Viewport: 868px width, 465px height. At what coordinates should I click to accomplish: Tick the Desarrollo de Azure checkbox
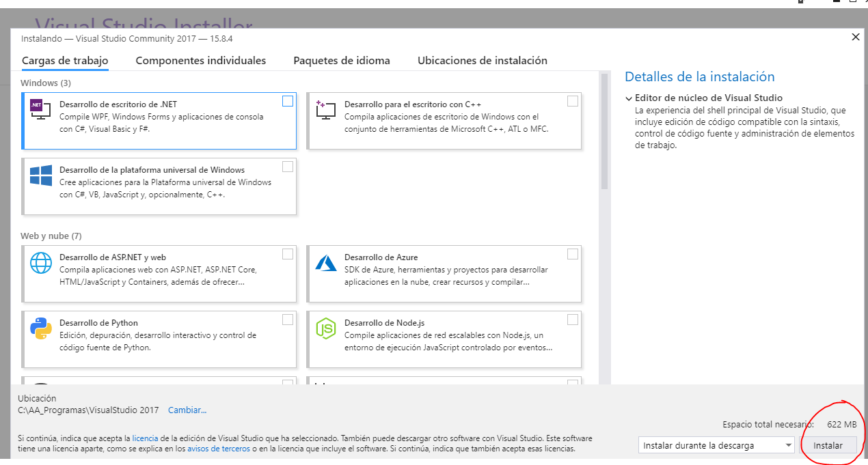[573, 254]
